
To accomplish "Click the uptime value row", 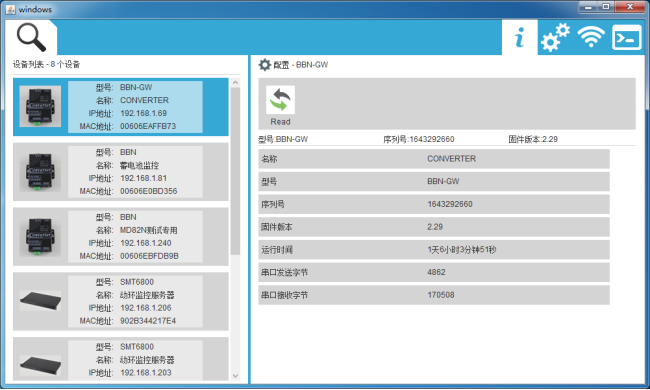I will [434, 250].
